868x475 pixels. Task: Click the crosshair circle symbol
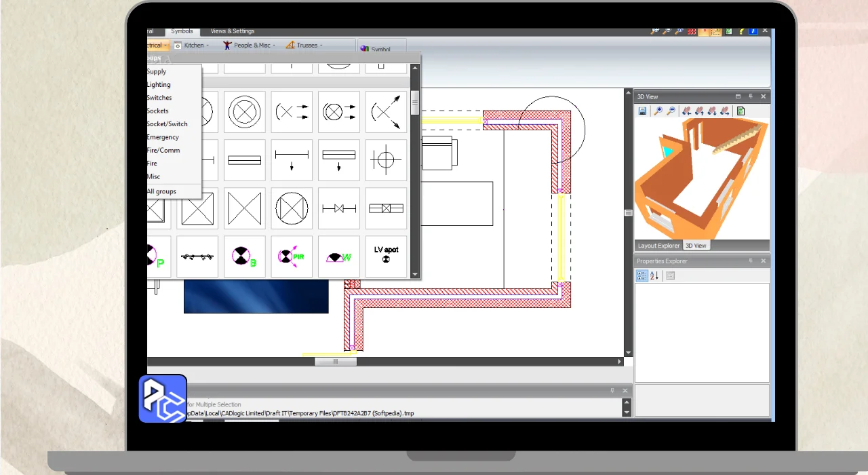(386, 160)
